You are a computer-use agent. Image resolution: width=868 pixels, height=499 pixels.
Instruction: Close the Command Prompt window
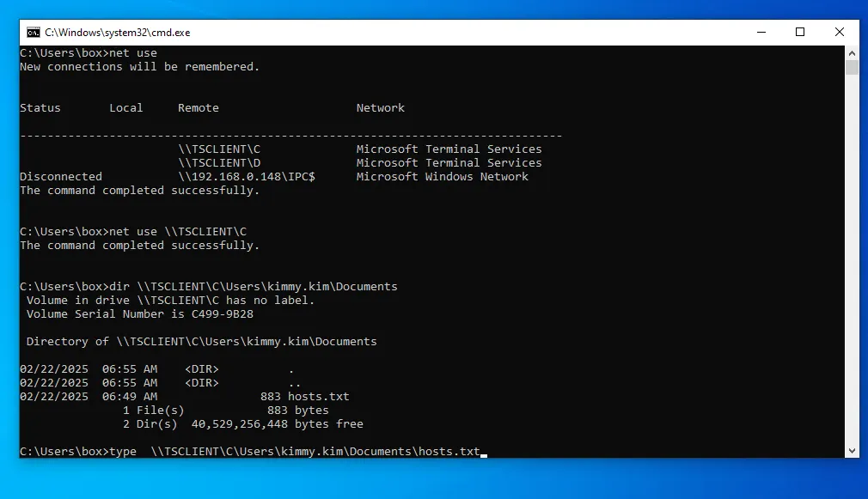pyautogui.click(x=840, y=33)
